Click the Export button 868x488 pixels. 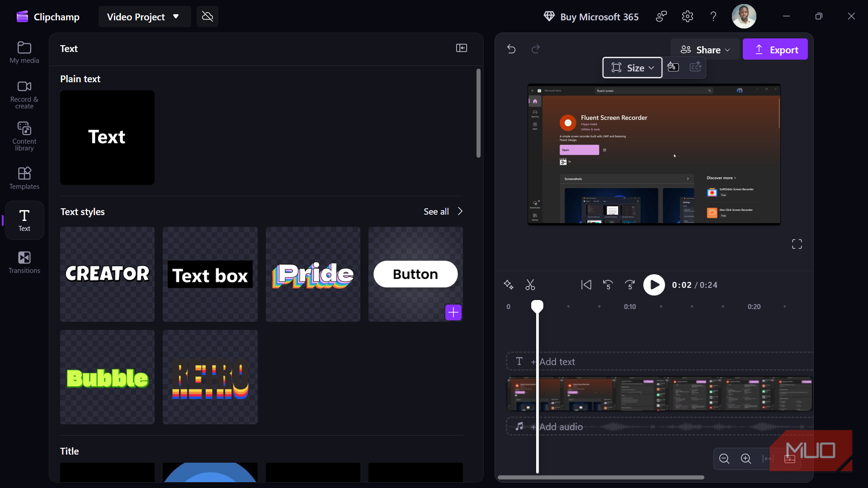(775, 50)
